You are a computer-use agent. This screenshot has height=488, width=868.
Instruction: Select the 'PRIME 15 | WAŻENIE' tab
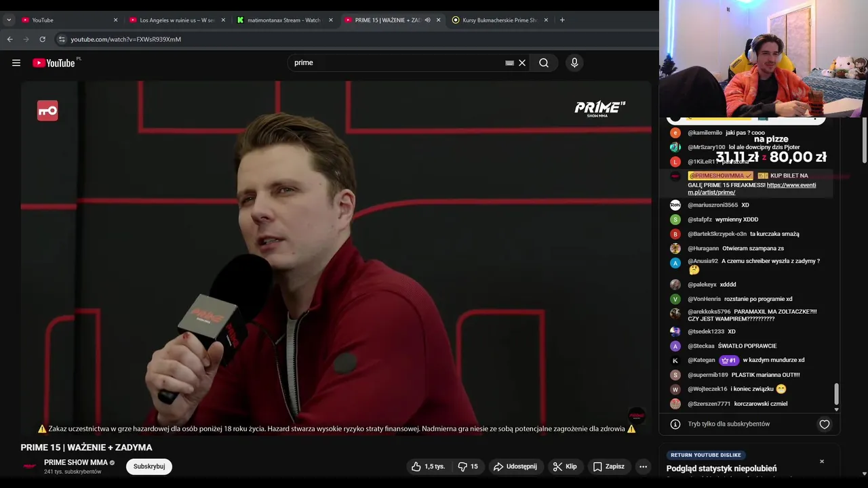click(x=387, y=20)
